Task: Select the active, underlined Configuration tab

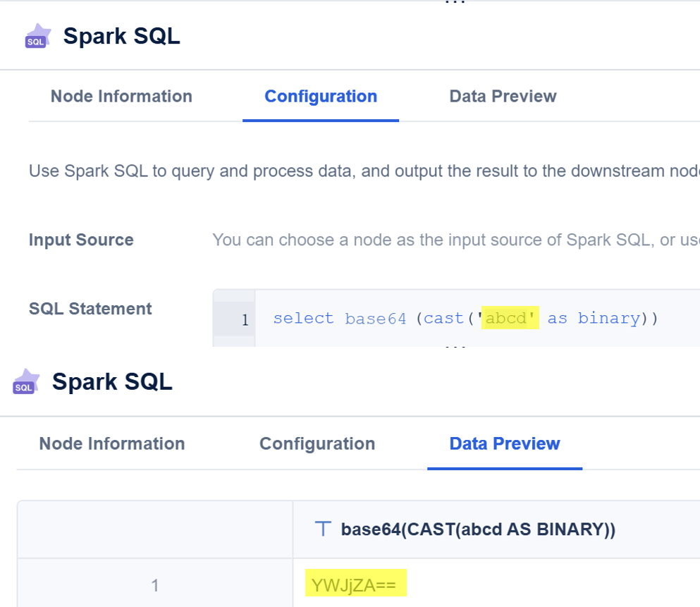Action: 321,97
